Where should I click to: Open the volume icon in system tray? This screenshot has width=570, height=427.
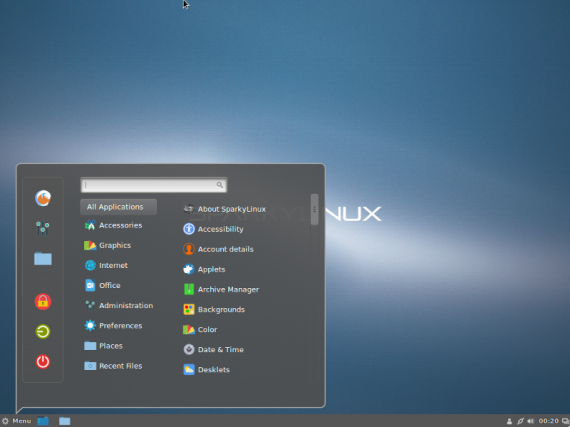pyautogui.click(x=530, y=421)
